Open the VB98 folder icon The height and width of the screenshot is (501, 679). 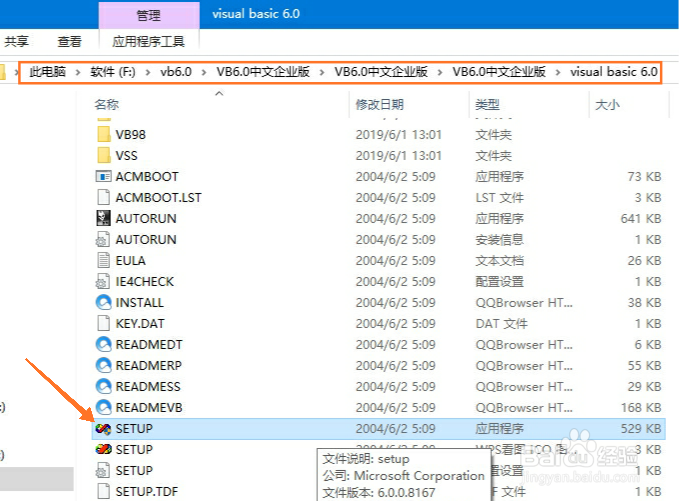(103, 134)
